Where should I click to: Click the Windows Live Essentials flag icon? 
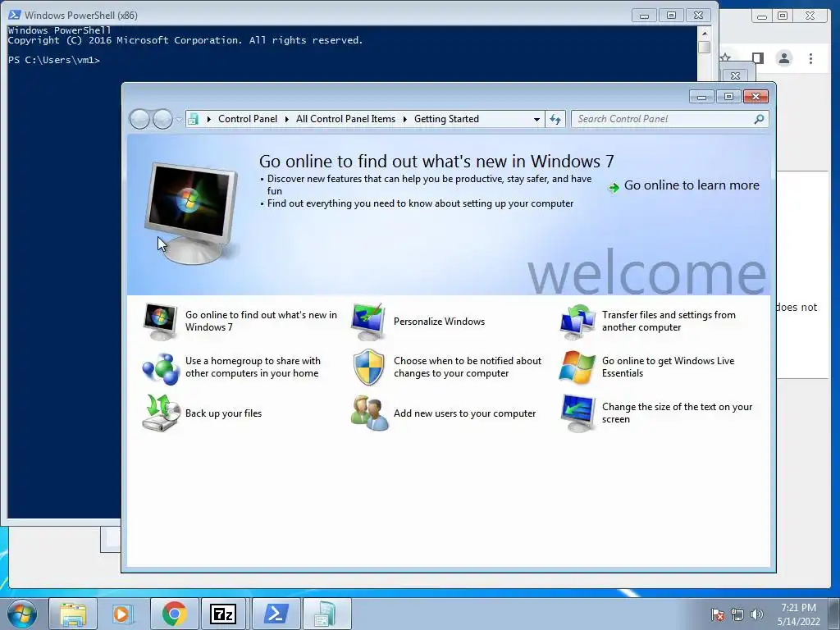577,367
